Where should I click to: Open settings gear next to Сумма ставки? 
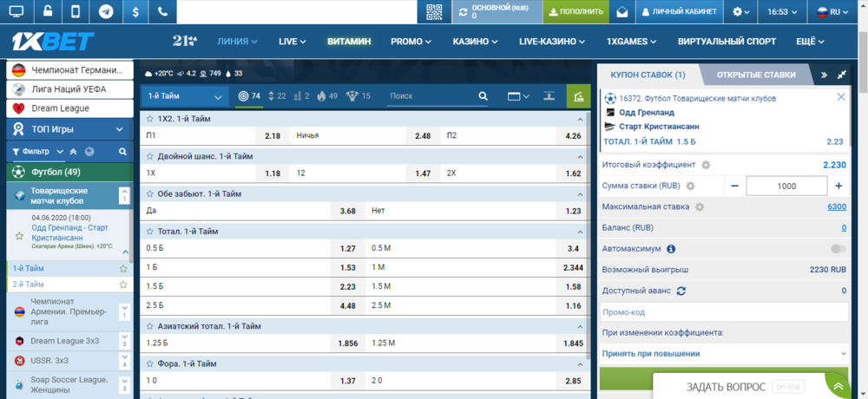pyautogui.click(x=690, y=186)
